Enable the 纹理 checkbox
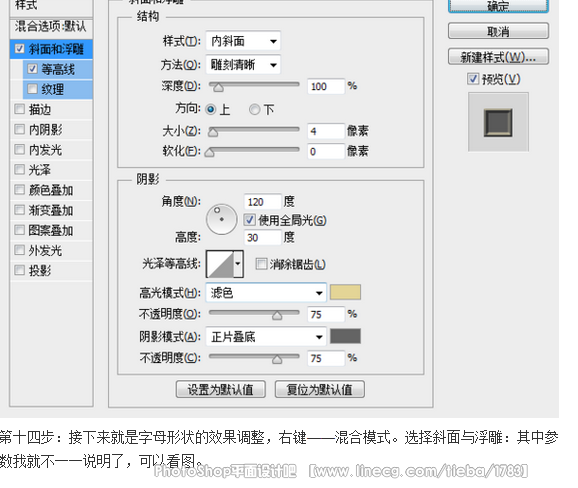Screen dimensions: 578x488 [x=32, y=89]
